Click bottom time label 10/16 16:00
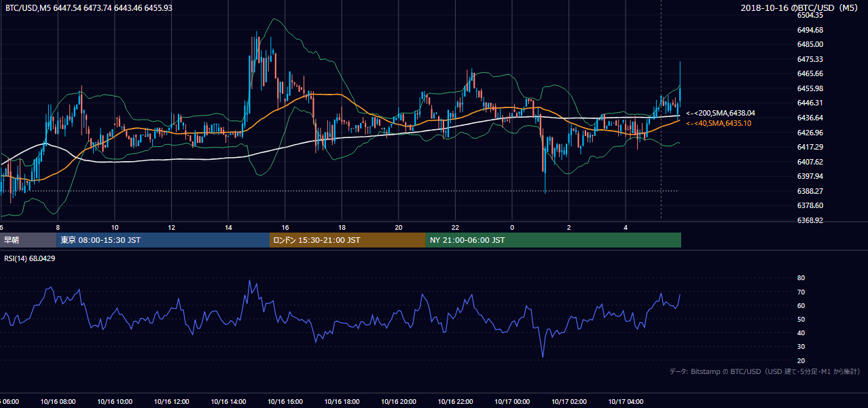The width and height of the screenshot is (868, 408). tap(285, 402)
